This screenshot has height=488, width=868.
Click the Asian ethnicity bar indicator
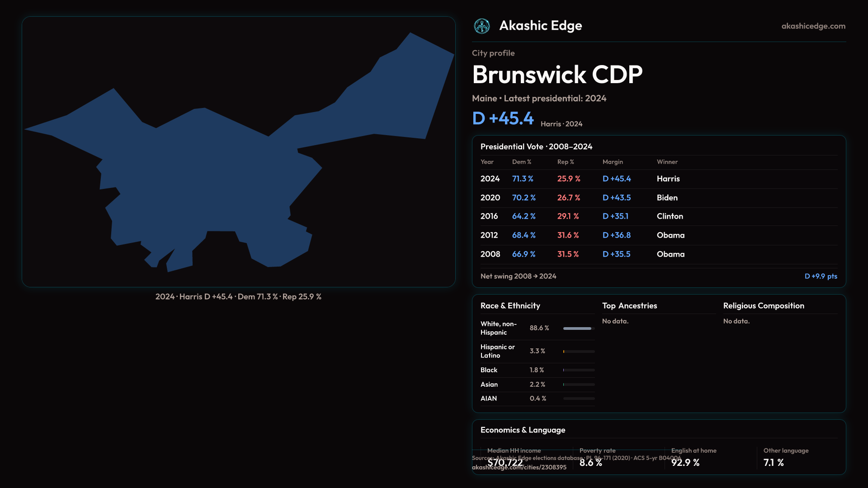pos(579,385)
